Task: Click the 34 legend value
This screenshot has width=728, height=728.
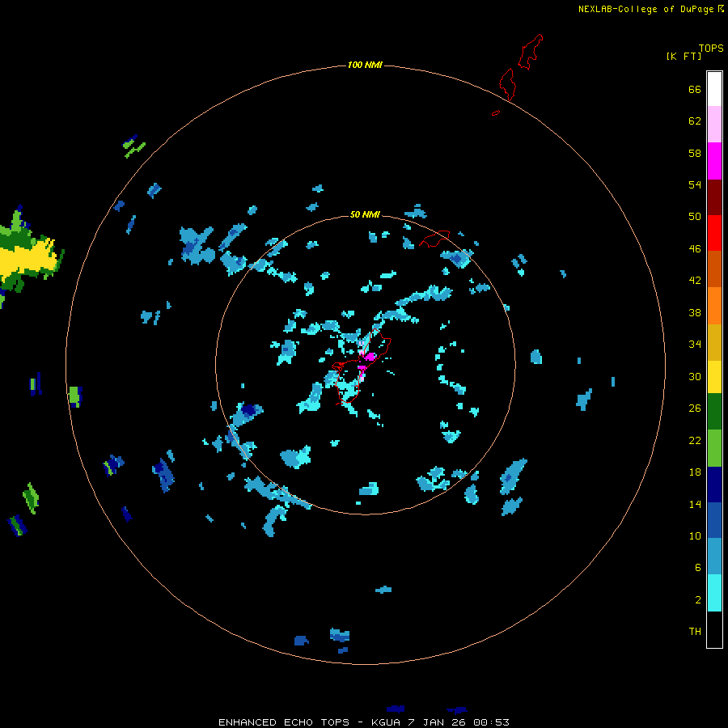Action: point(695,344)
